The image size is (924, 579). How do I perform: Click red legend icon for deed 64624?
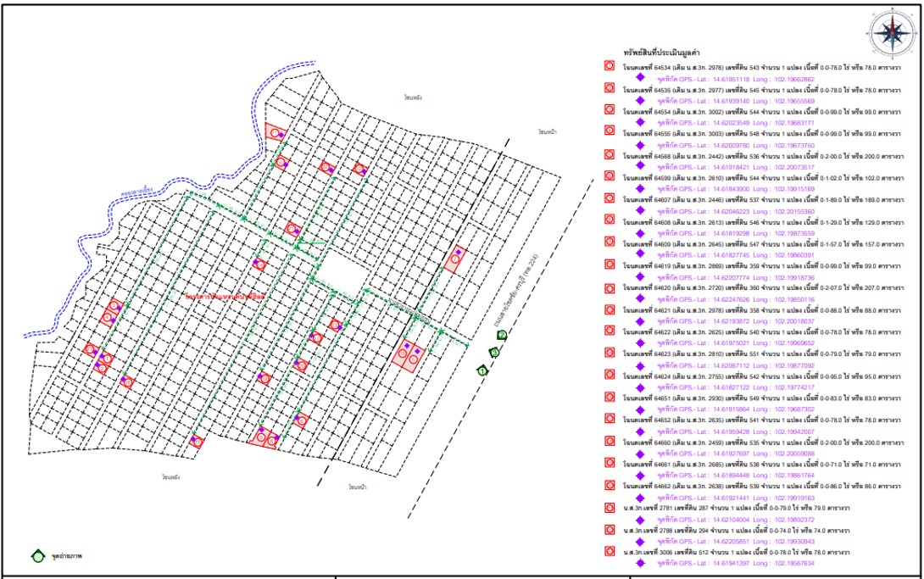(610, 374)
